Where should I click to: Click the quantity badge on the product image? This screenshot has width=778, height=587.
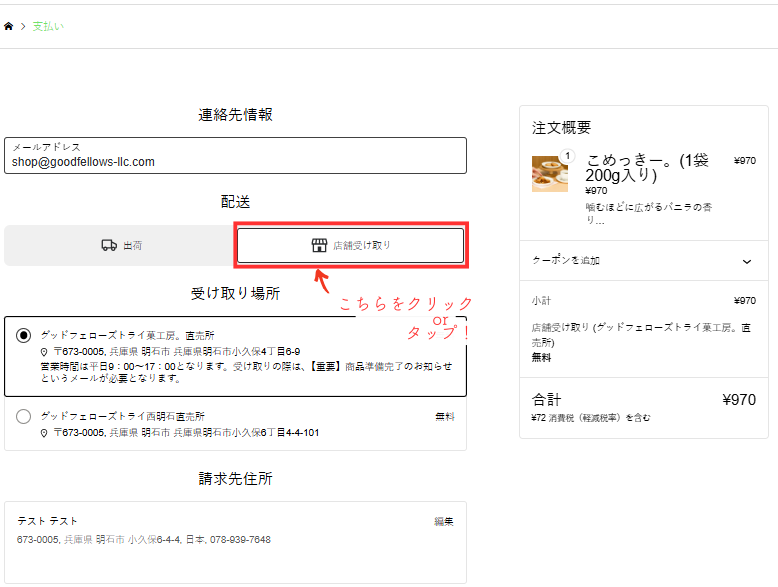[567, 156]
